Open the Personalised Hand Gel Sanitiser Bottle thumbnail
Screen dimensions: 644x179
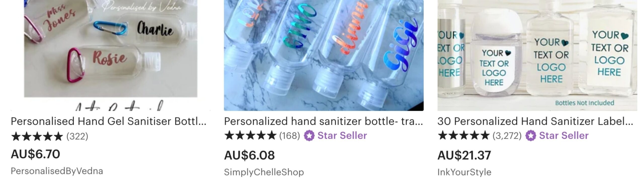(111, 55)
